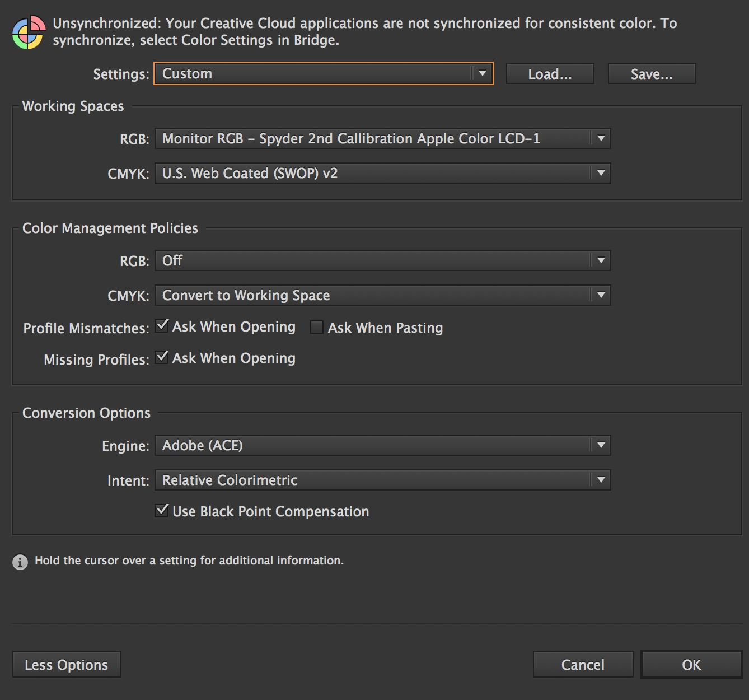This screenshot has height=700, width=749.
Task: Click the Intent: label
Action: point(128,480)
